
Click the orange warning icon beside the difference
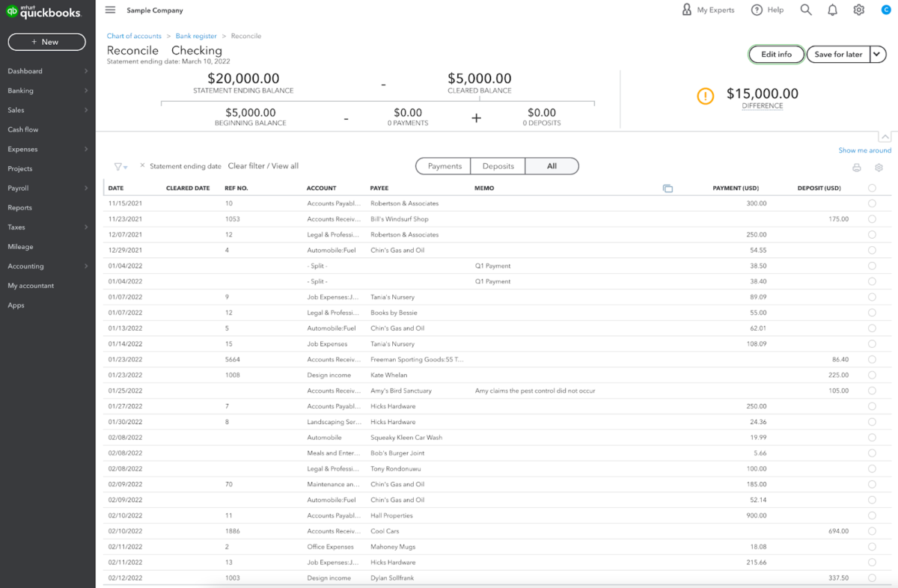(x=704, y=97)
